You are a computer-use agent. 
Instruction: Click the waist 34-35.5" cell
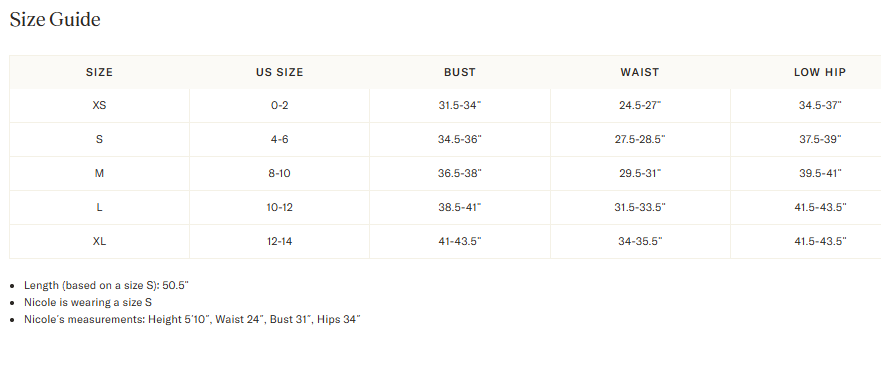pos(641,242)
